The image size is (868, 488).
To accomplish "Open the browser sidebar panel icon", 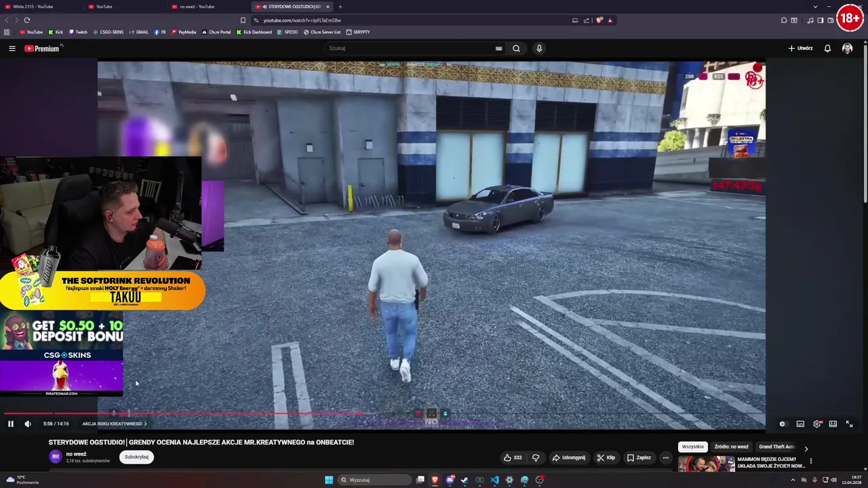I will point(821,20).
